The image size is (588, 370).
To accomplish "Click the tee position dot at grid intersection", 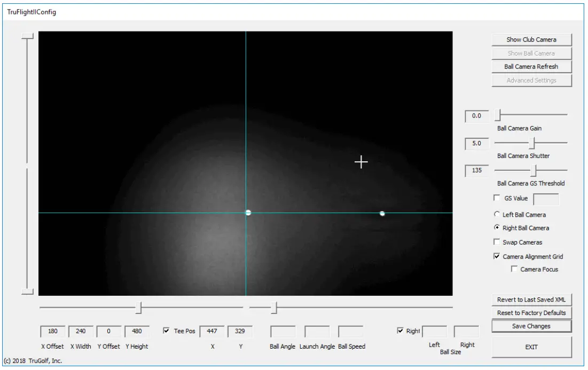I will click(248, 212).
